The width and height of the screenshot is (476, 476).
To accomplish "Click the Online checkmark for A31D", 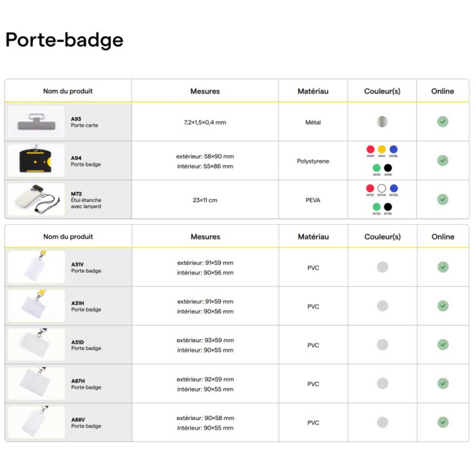I will (443, 345).
